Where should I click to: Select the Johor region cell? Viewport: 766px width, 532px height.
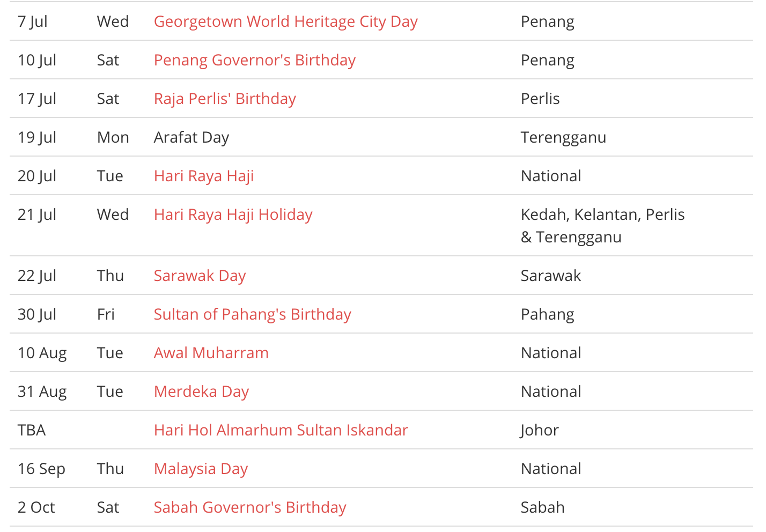(540, 430)
